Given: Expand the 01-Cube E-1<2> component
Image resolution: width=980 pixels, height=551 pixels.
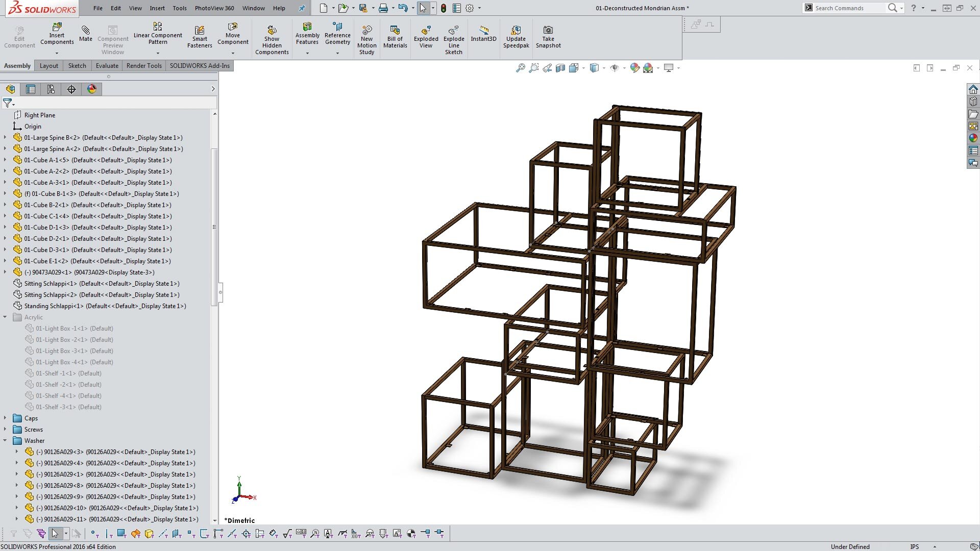Looking at the screenshot, I should coord(5,261).
